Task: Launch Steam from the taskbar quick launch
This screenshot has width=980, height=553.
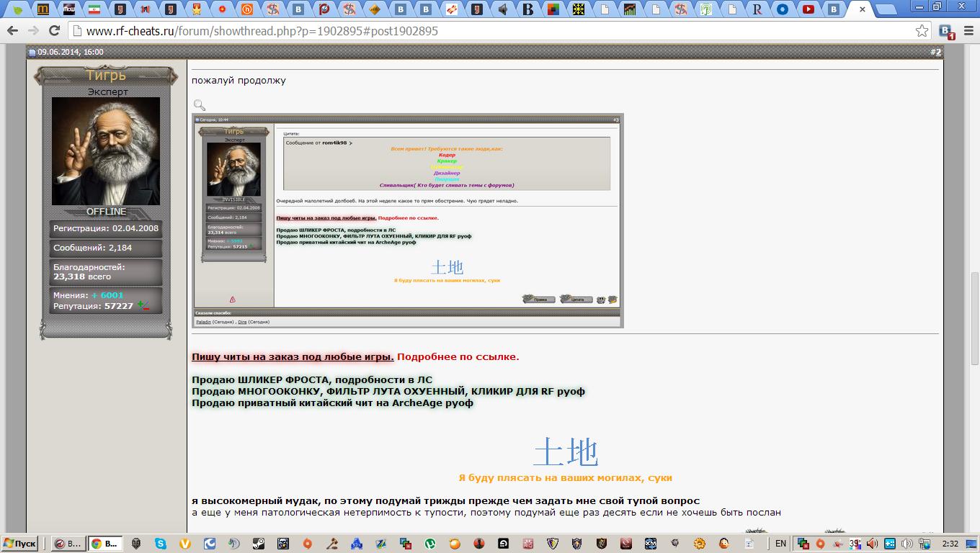Action: click(x=259, y=544)
